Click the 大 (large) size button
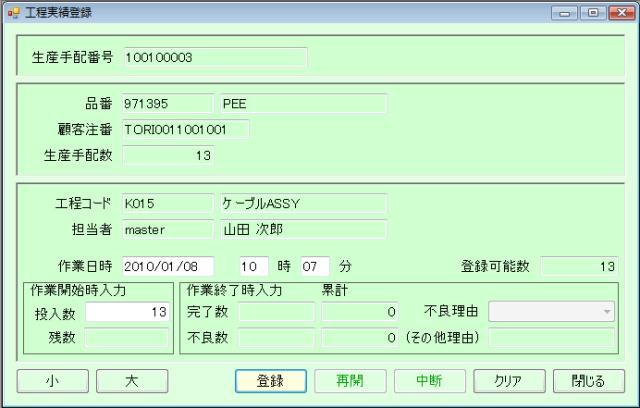This screenshot has height=408, width=640. tap(132, 381)
